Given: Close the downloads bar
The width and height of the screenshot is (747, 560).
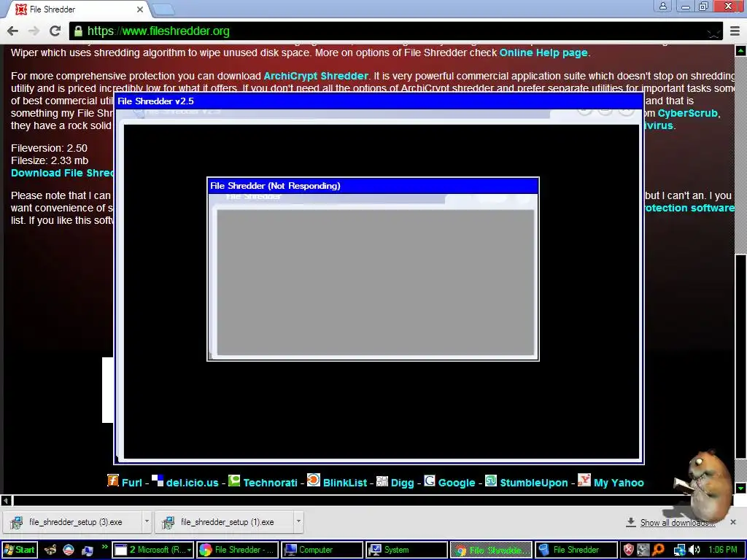Looking at the screenshot, I should [x=733, y=522].
